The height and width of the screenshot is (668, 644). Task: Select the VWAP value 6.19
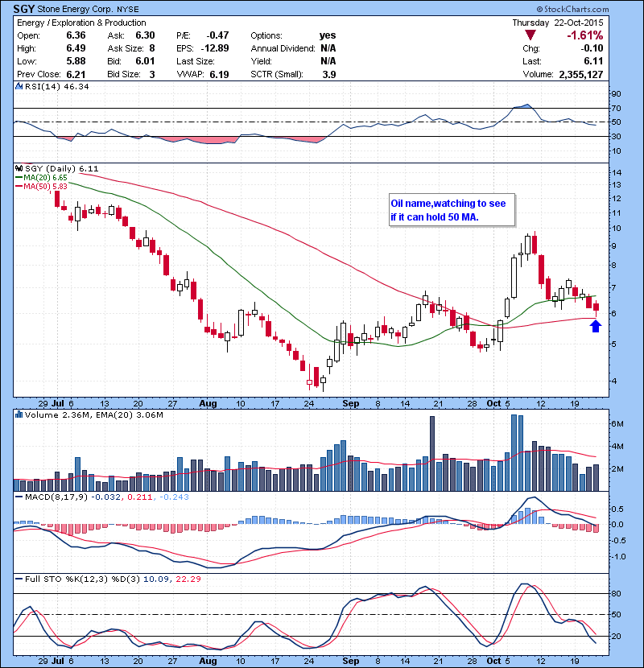[x=219, y=75]
